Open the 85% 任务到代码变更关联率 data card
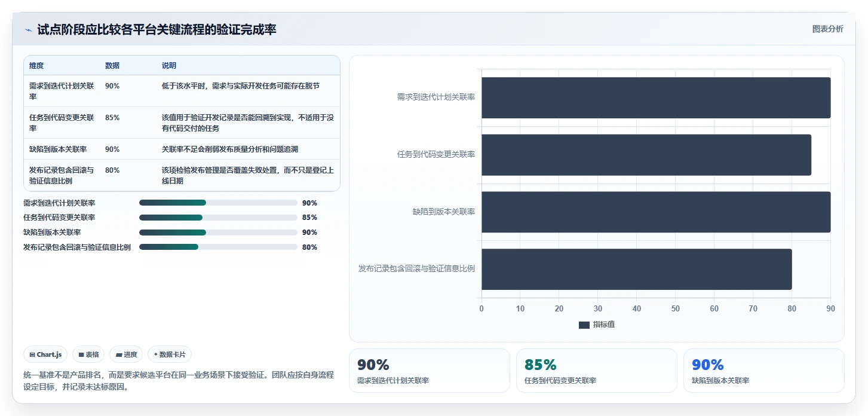The width and height of the screenshot is (868, 416). point(596,371)
